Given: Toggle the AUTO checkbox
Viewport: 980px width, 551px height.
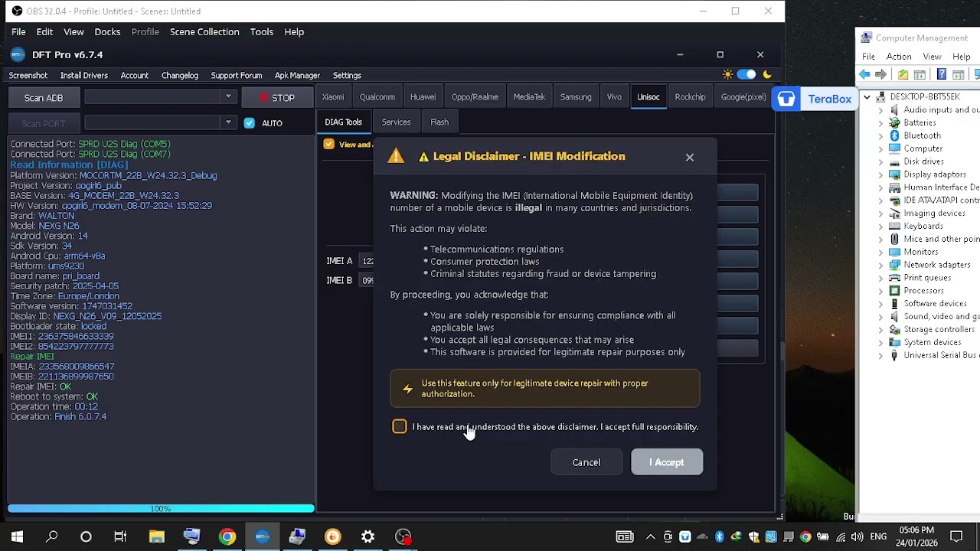Looking at the screenshot, I should tap(249, 122).
